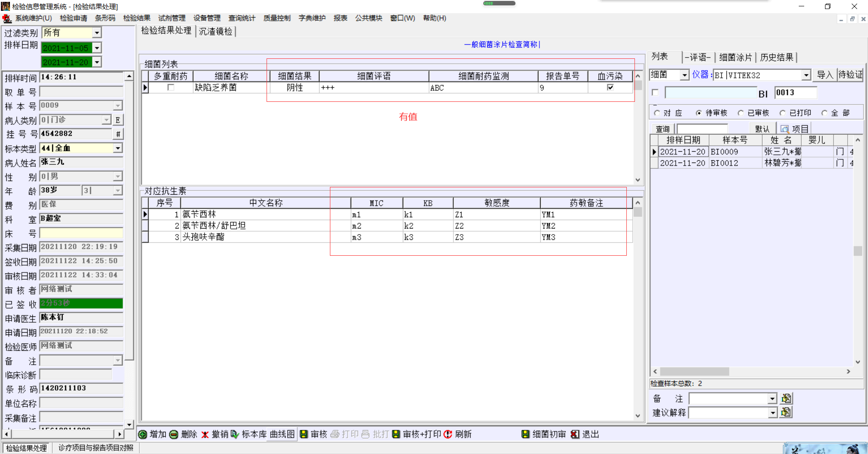
Task: Select the 已审核 radio button
Action: click(x=740, y=113)
